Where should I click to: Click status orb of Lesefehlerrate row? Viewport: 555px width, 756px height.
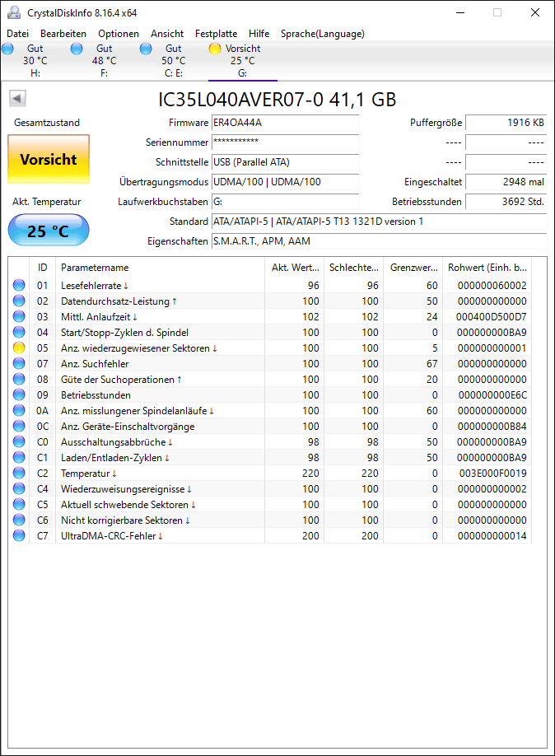[19, 285]
